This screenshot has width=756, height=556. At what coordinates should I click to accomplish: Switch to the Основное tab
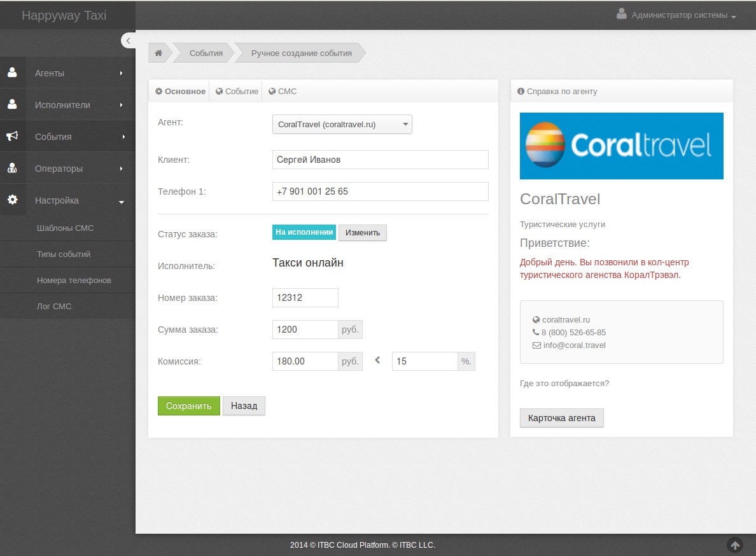(x=180, y=91)
